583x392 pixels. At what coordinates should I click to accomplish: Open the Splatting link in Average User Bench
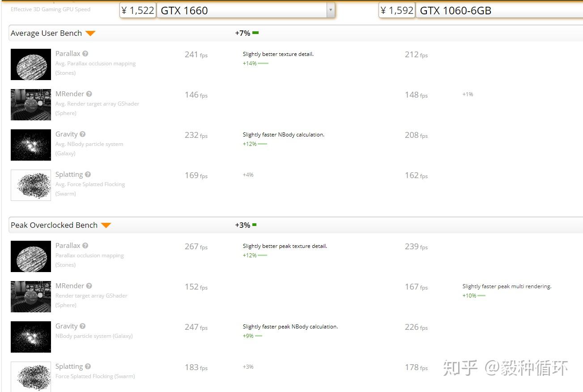(69, 175)
